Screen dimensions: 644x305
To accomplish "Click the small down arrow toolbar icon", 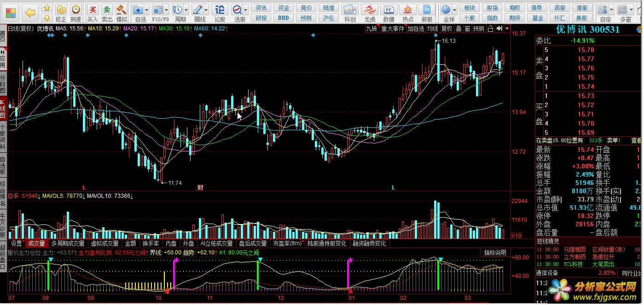I will tap(46, 18).
